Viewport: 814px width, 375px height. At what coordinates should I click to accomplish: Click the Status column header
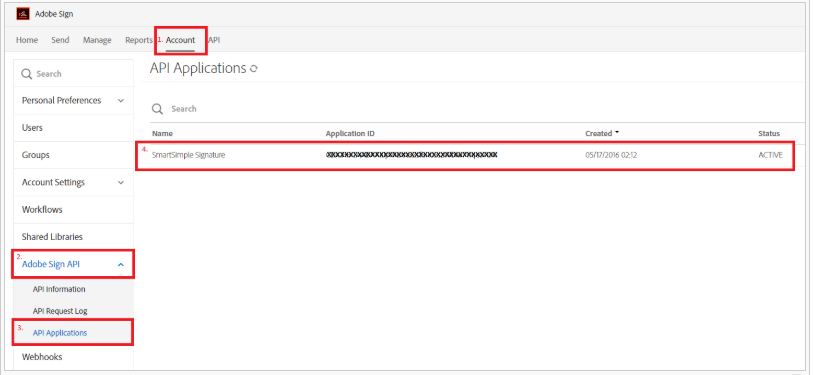coord(769,133)
